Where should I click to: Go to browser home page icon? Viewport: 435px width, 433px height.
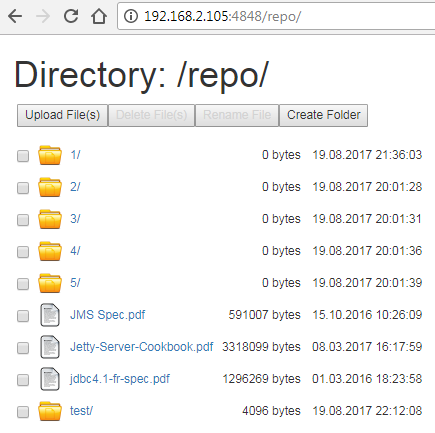click(x=99, y=16)
